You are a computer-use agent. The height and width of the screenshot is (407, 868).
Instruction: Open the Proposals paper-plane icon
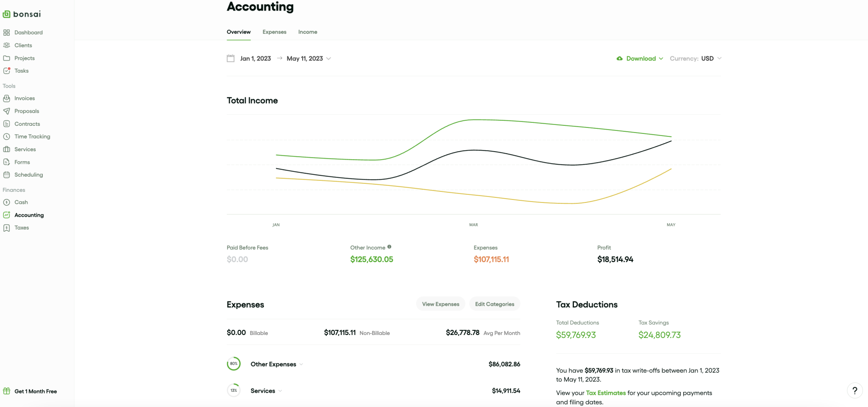tap(7, 111)
